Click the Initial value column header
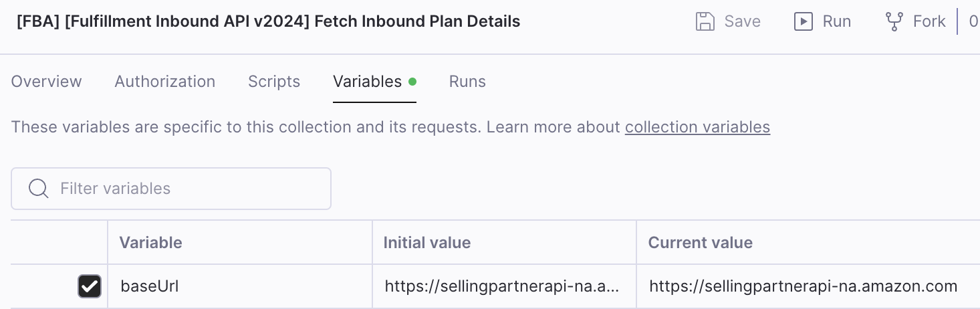Screen dimensions: 980x309 427,243
